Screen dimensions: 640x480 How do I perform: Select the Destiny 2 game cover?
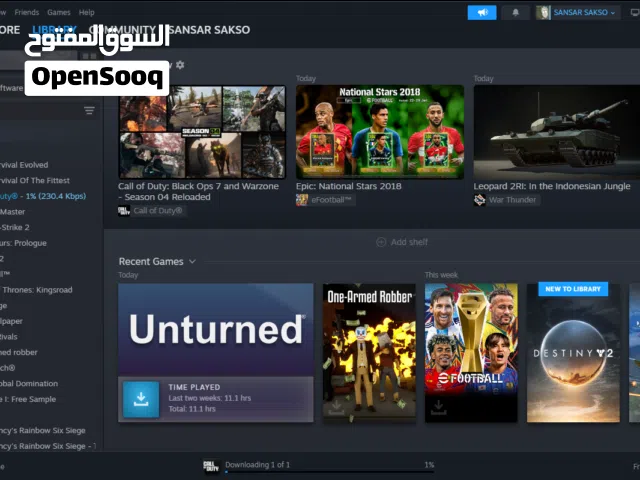[573, 353]
